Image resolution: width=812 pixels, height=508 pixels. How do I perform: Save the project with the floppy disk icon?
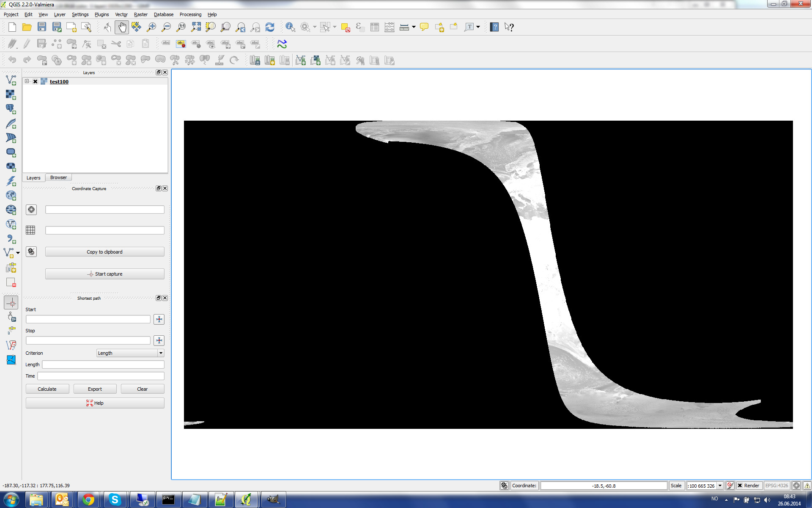pyautogui.click(x=42, y=28)
